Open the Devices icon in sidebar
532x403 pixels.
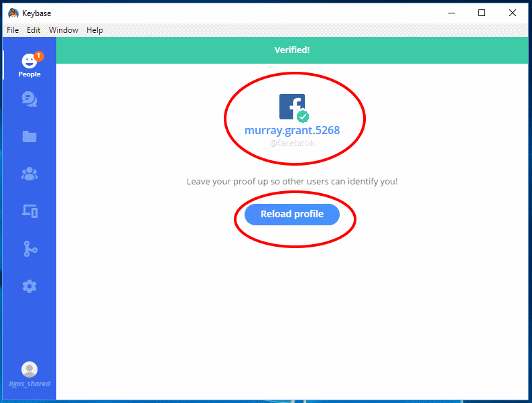point(30,211)
